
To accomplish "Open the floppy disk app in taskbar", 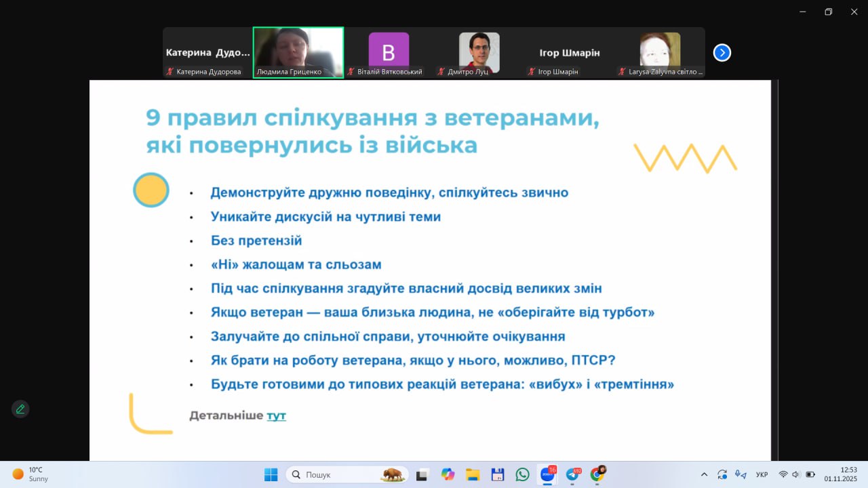I will tap(497, 474).
